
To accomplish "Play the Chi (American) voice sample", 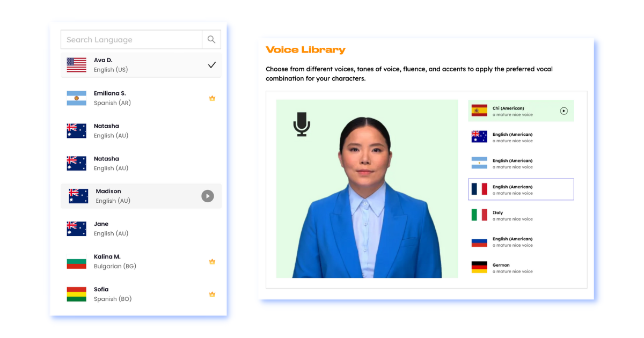I will pos(563,111).
